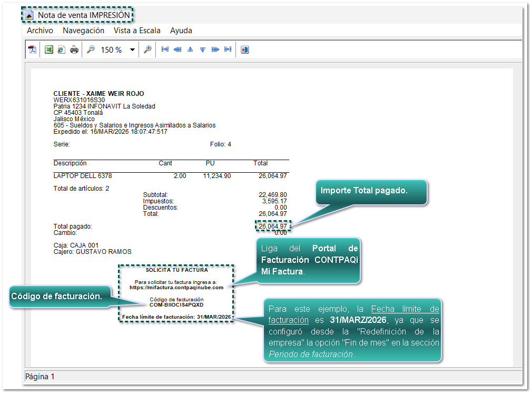
Task: Close the preview with exit icon
Action: coord(244,50)
